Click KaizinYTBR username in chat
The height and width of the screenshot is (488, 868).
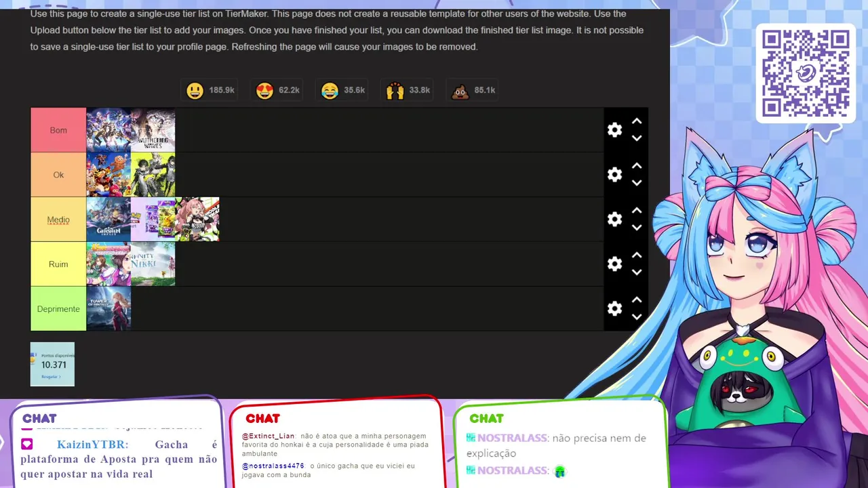[92, 445]
